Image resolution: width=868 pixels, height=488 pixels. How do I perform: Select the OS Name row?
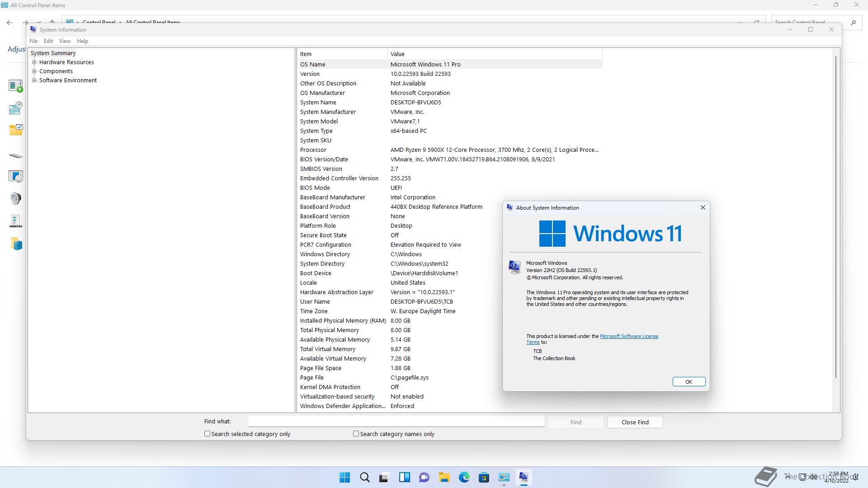(x=450, y=64)
